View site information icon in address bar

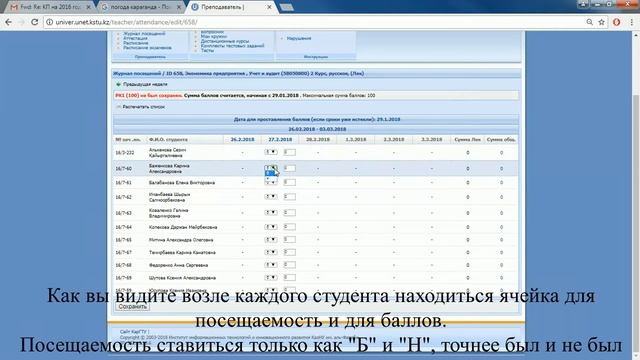click(49, 22)
